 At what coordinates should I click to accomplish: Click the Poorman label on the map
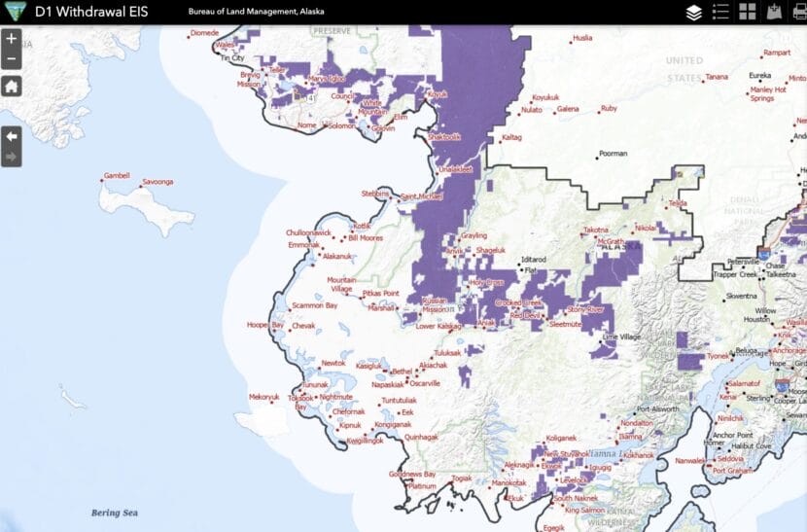(613, 154)
